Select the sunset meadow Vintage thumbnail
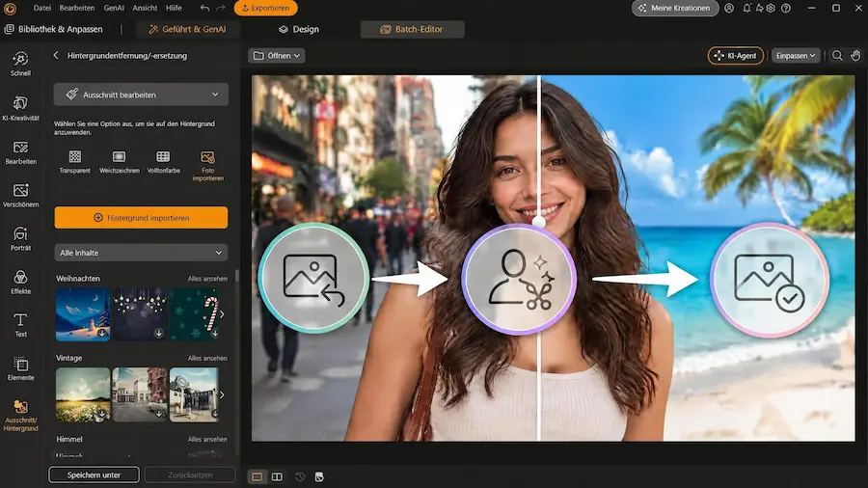868x488 pixels. pos(83,394)
